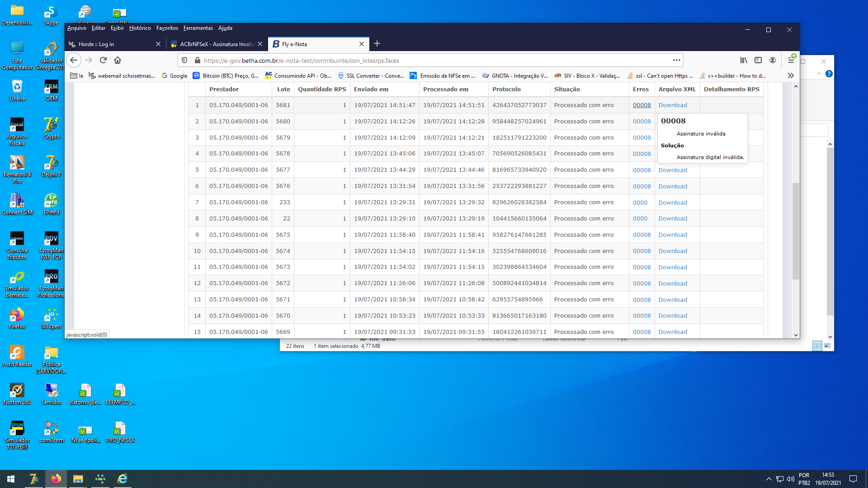This screenshot has width=868, height=488.
Task: Open the Arquivo menu
Action: 76,28
